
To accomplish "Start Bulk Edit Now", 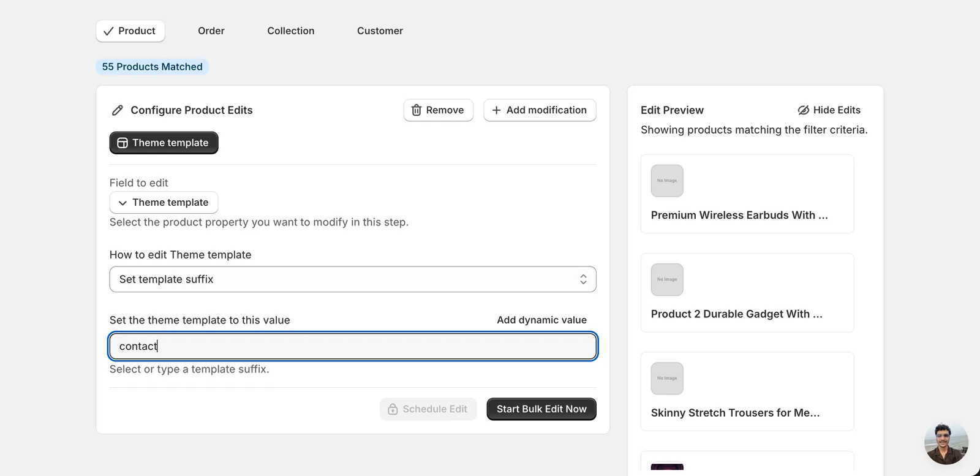I will point(541,409).
